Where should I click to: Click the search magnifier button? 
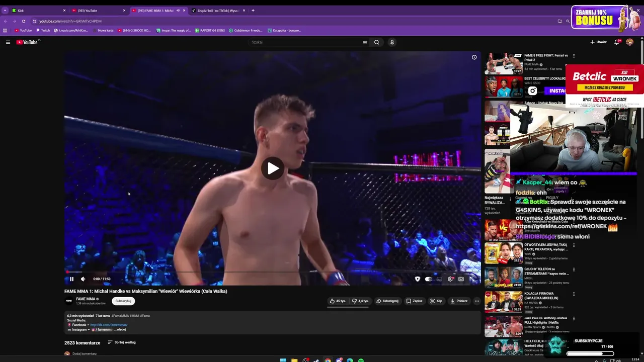click(376, 42)
